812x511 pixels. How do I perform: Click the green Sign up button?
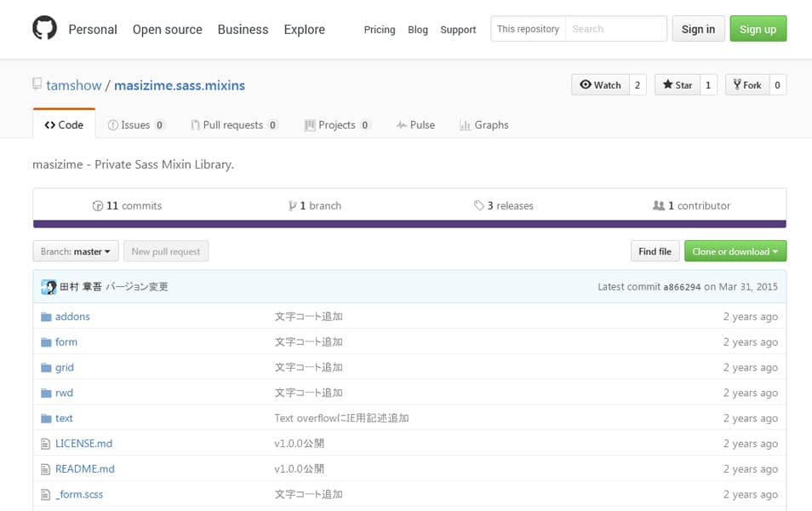758,29
